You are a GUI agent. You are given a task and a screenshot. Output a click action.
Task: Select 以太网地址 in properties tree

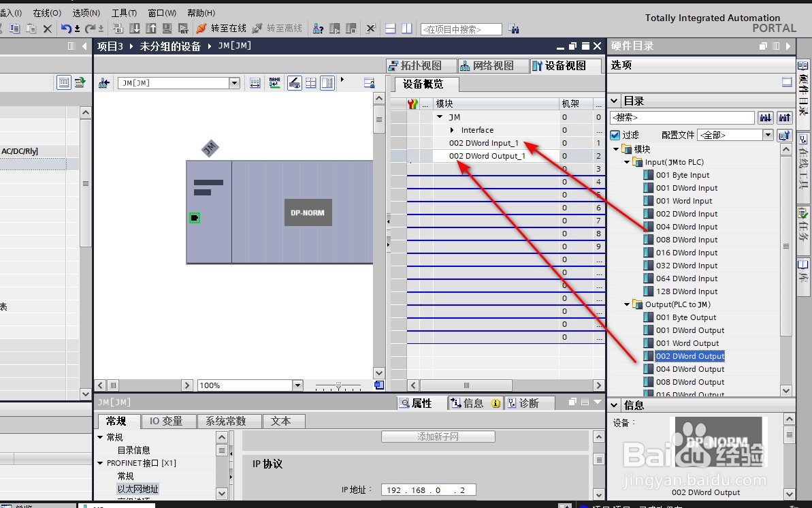tap(137, 489)
